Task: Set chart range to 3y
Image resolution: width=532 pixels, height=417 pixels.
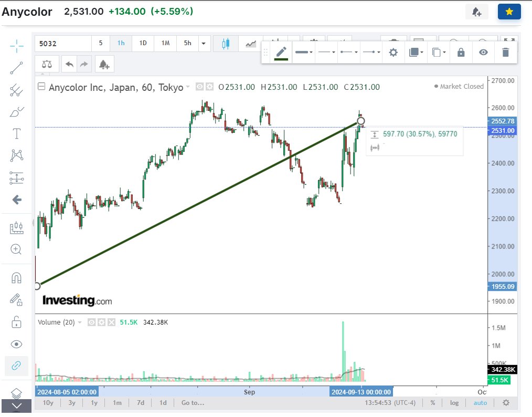Action: pos(72,403)
